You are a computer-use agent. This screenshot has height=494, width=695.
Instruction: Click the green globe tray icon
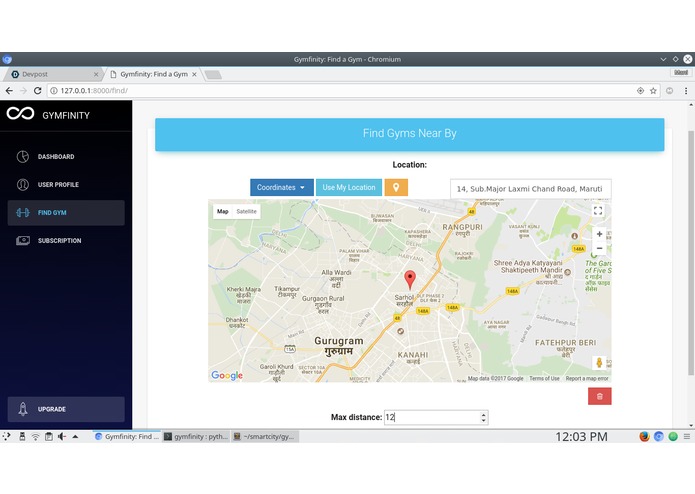point(673,436)
